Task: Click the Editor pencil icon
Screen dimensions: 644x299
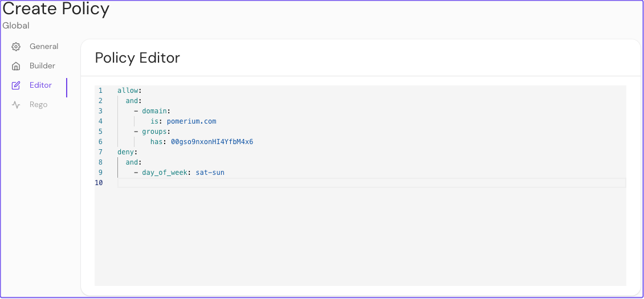Action: (x=15, y=85)
